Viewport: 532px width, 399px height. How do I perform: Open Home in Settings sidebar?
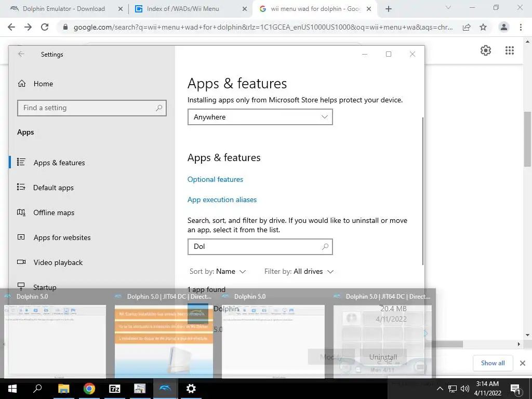coord(35,84)
